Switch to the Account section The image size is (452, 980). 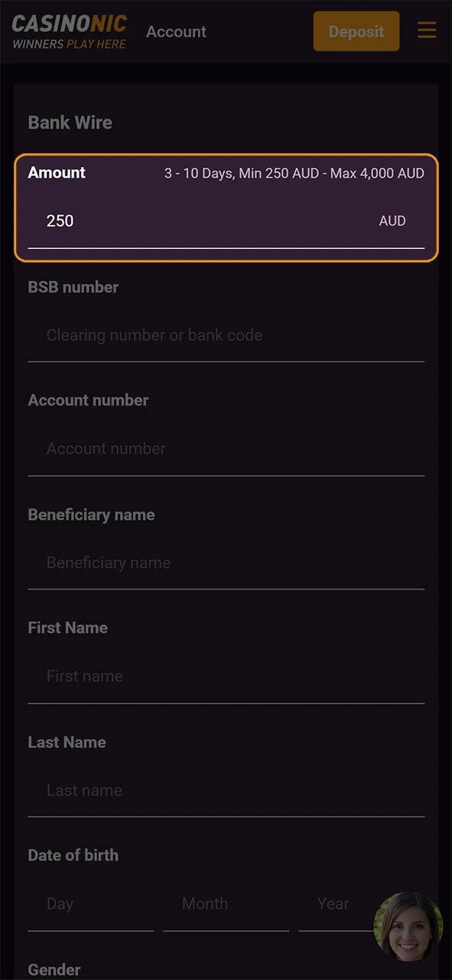point(176,31)
